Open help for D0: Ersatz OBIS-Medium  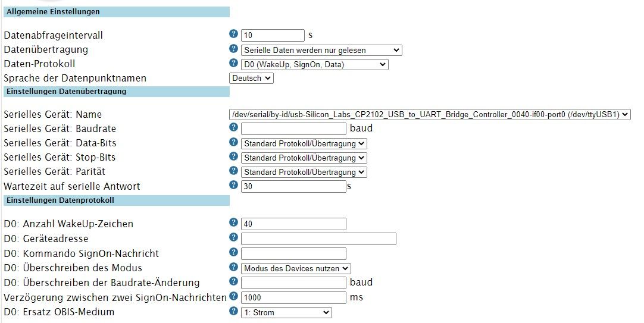point(233,311)
